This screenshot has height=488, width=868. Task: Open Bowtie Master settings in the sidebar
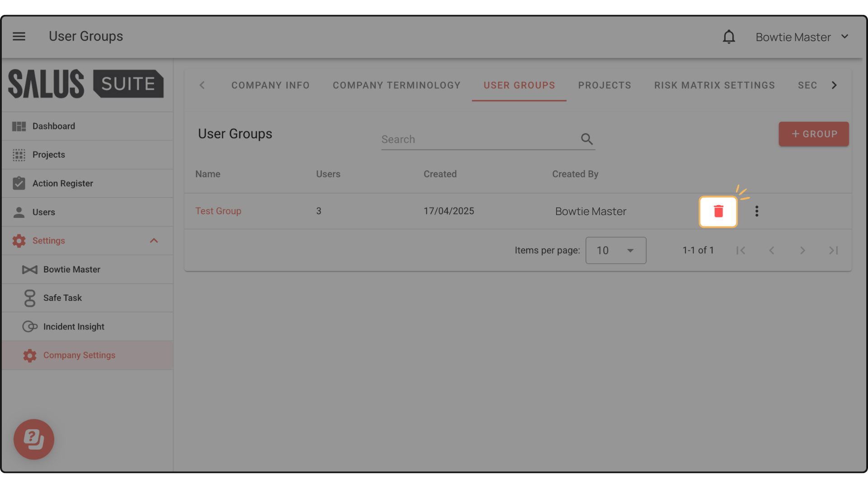click(71, 270)
